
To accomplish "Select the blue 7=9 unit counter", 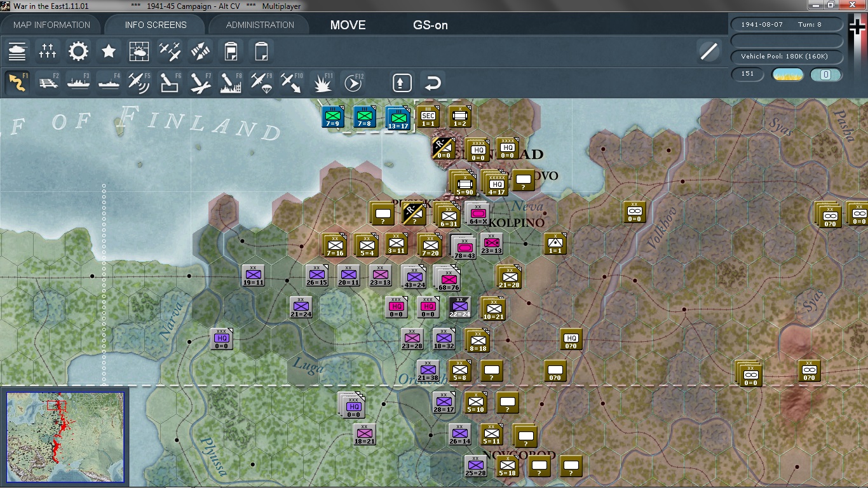I will (333, 117).
